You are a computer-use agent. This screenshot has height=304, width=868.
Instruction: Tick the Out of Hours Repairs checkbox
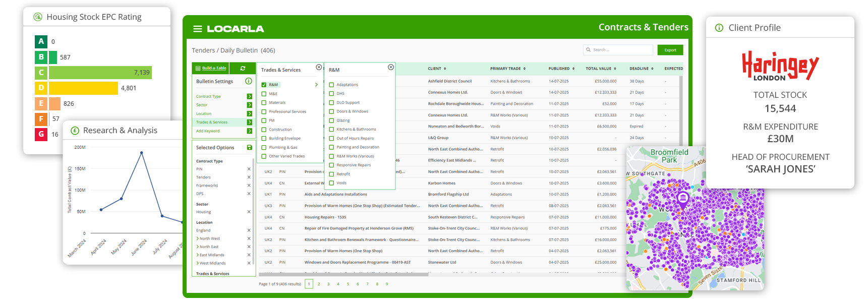coord(331,138)
